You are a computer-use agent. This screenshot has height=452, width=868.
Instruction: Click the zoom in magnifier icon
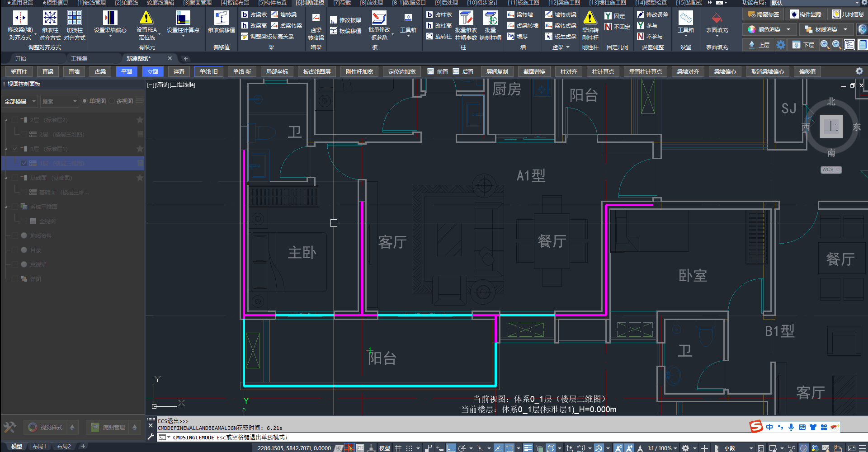[825, 45]
